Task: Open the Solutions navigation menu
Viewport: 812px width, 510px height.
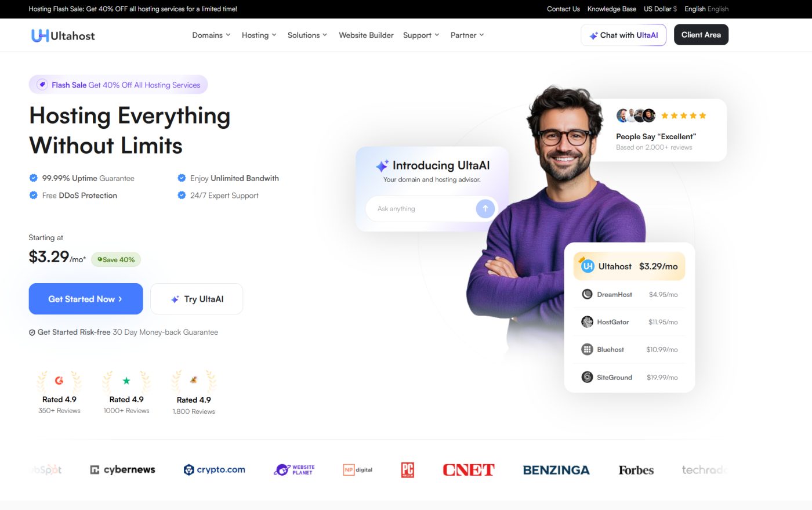Action: [307, 35]
